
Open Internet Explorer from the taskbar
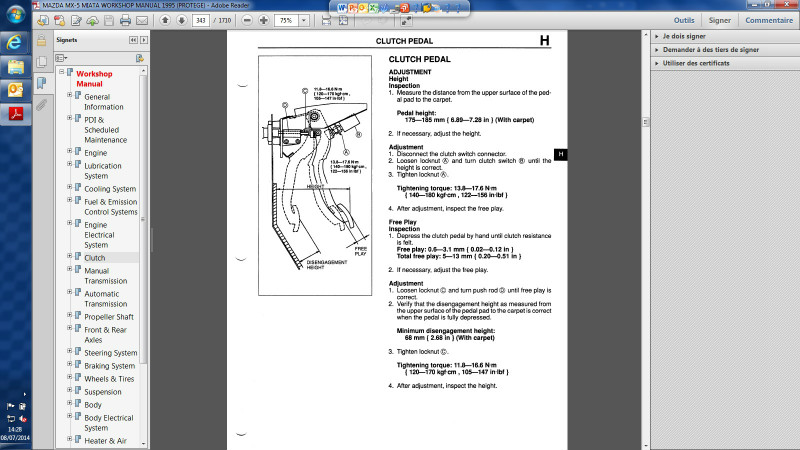click(15, 42)
